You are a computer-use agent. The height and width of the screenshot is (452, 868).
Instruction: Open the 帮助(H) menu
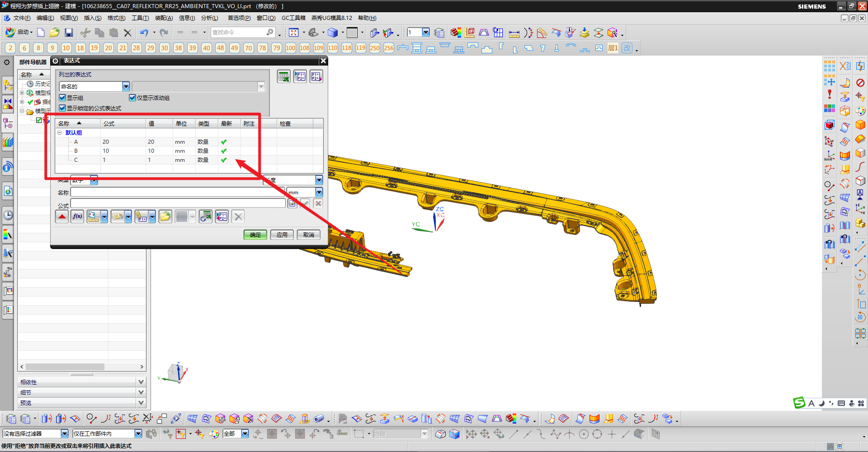367,18
